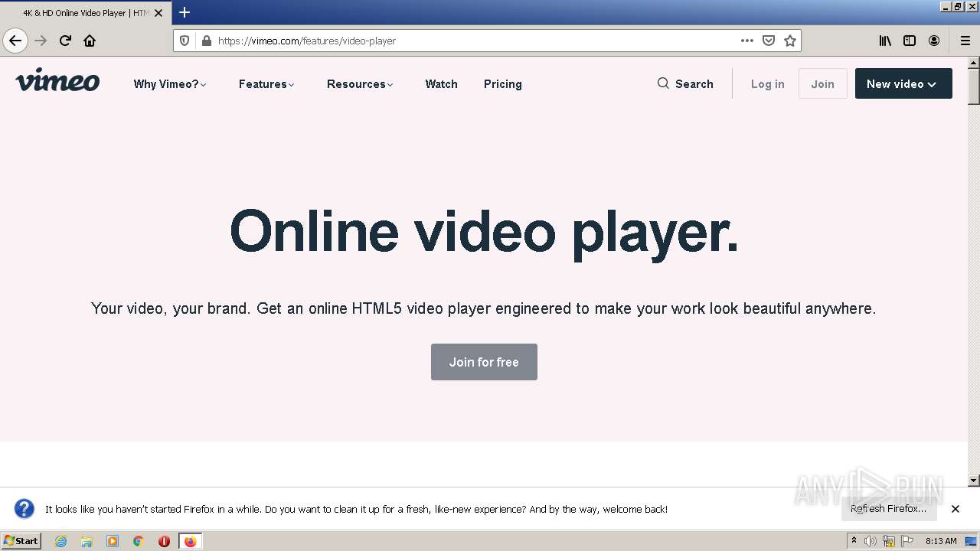Save page to Pocket icon
The image size is (980, 551).
769,41
